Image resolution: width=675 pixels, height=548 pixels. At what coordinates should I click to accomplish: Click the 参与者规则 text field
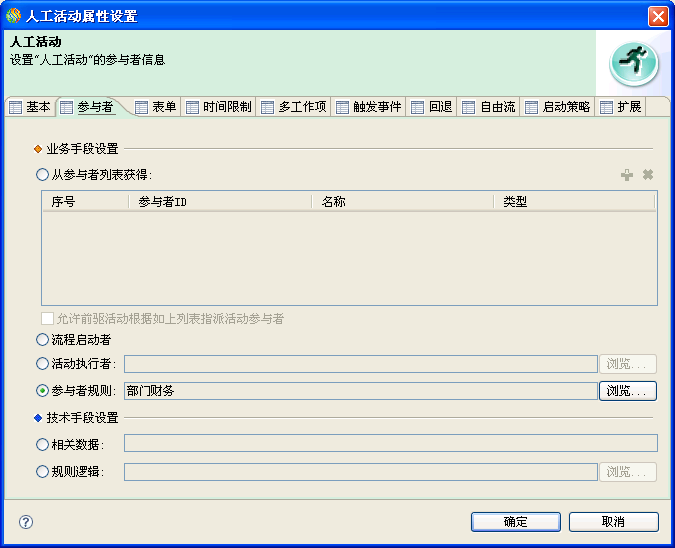coord(360,391)
